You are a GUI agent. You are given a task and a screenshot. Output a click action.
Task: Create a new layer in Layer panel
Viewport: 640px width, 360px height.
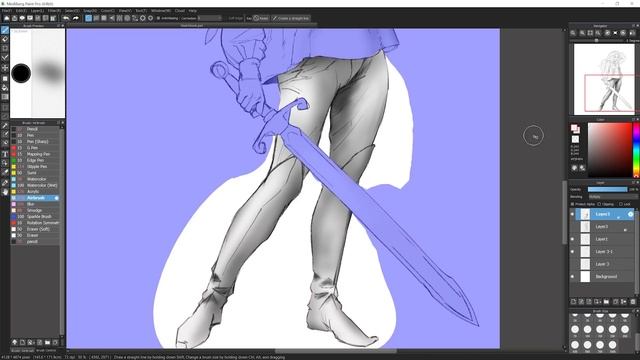click(573, 302)
